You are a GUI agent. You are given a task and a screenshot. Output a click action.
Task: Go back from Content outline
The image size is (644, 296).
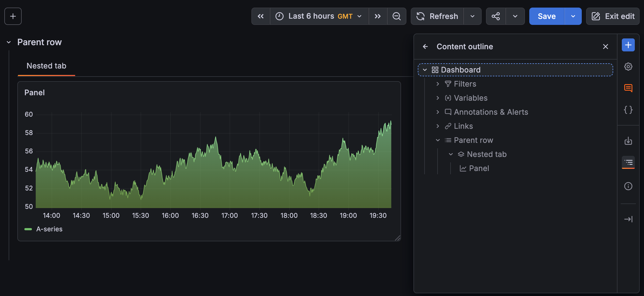pos(425,47)
